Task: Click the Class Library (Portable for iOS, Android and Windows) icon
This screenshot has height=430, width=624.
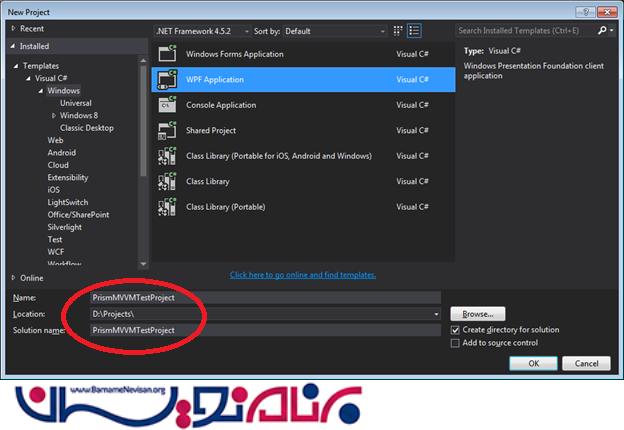Action: (167, 156)
